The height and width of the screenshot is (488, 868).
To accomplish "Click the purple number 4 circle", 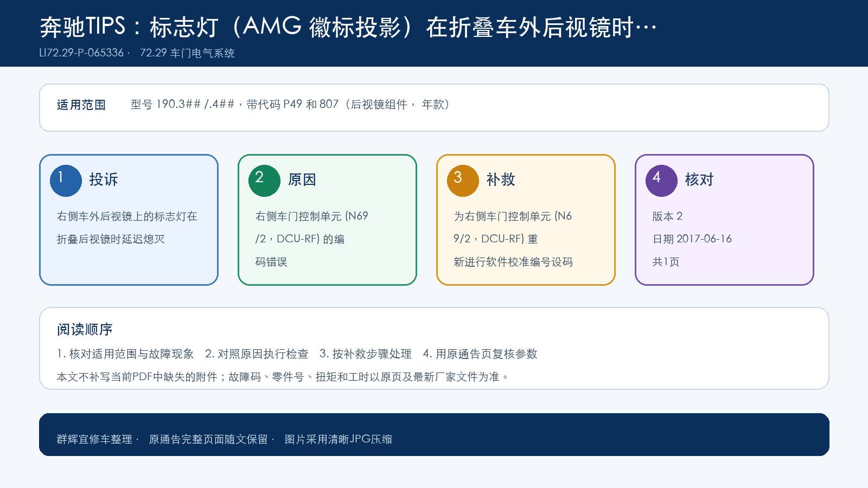I will 661,181.
